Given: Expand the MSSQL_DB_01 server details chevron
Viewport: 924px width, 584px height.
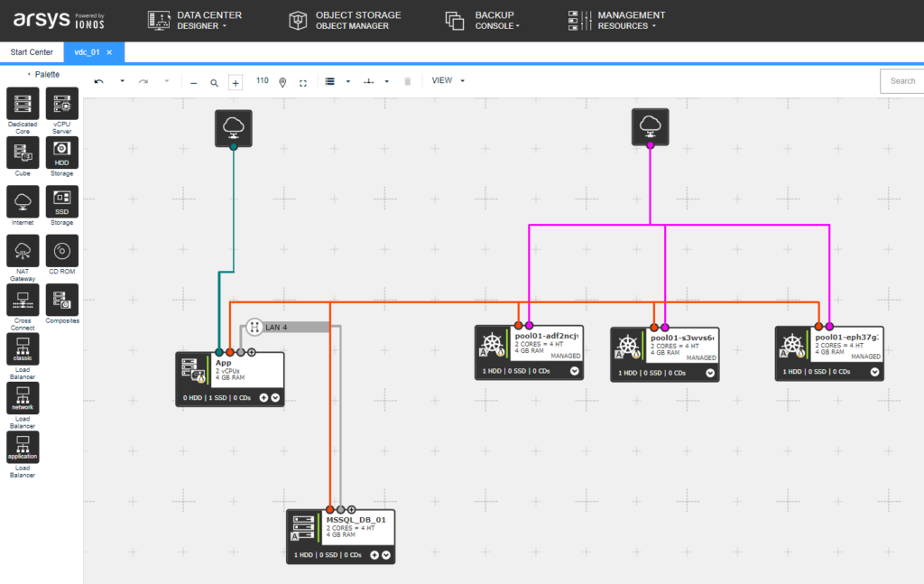Looking at the screenshot, I should click(386, 555).
